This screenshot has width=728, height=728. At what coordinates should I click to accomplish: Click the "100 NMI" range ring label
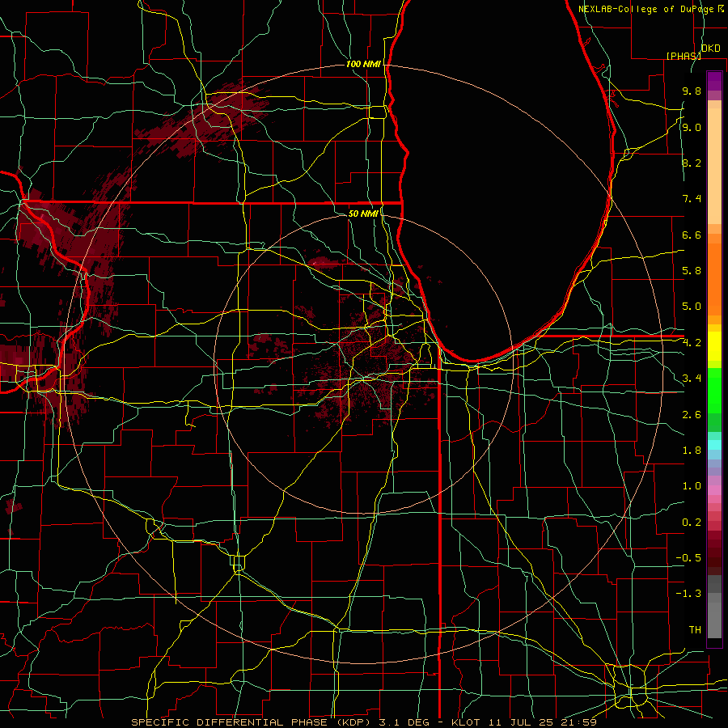pyautogui.click(x=363, y=64)
